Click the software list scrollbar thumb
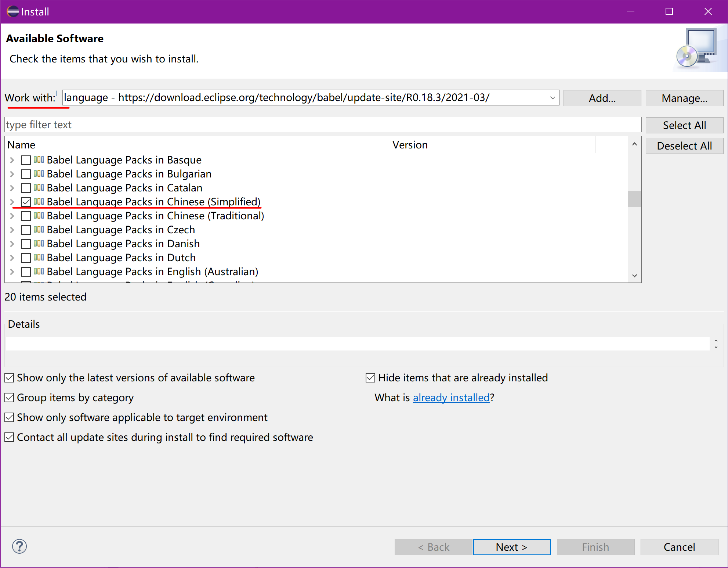The height and width of the screenshot is (568, 728). [x=634, y=199]
